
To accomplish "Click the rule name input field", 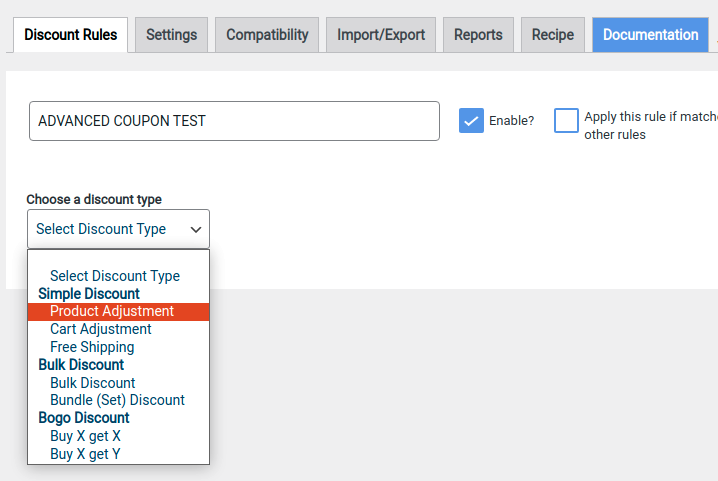I will [234, 121].
